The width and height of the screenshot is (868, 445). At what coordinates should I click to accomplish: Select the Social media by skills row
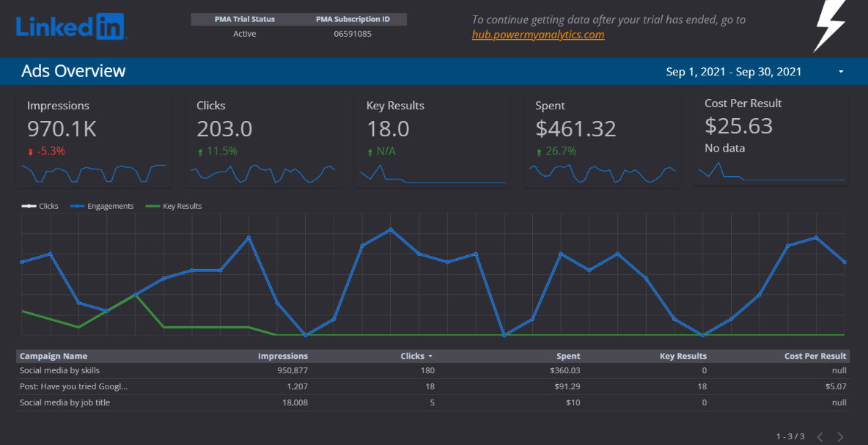59,370
